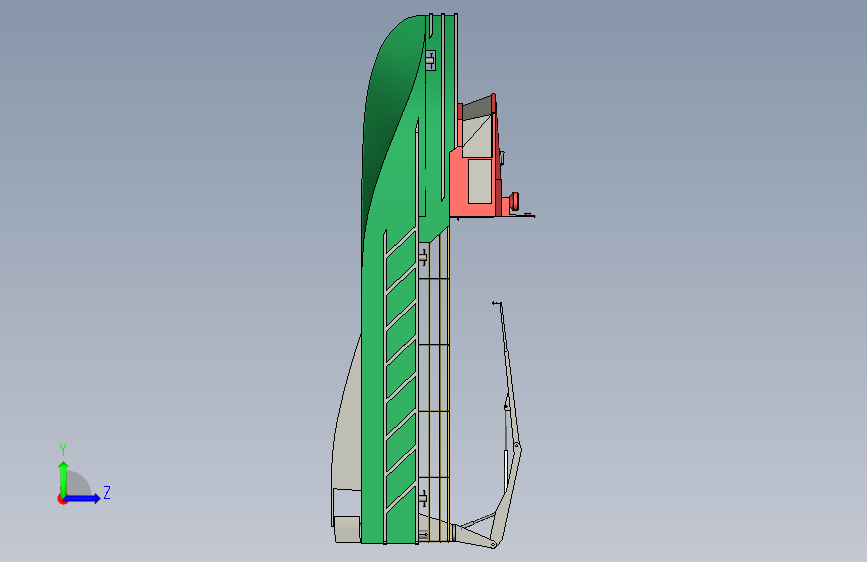Click the blue Z axis arrow on triad
This screenshot has width=867, height=562.
click(83, 498)
